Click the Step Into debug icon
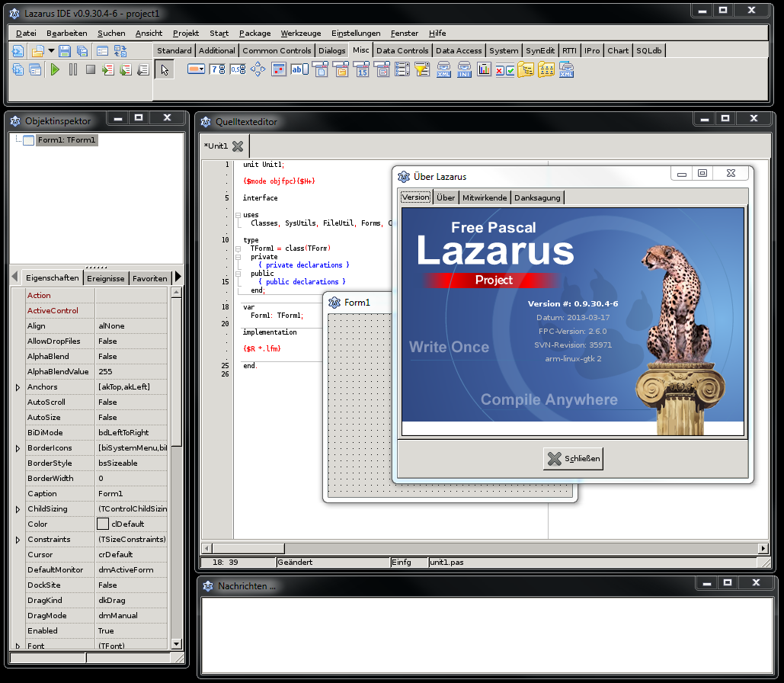 (108, 69)
